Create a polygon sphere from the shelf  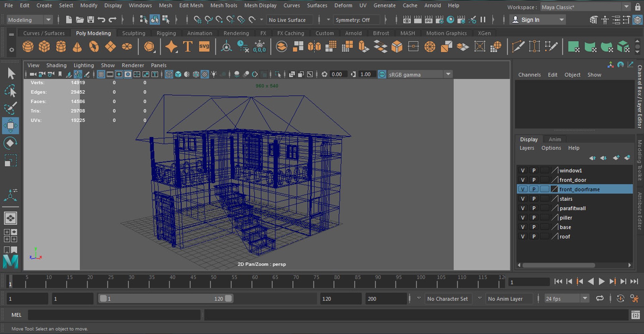point(28,46)
